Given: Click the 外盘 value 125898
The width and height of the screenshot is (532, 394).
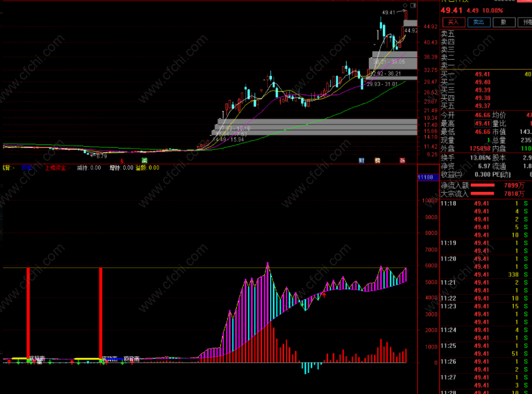Looking at the screenshot, I should (480, 148).
